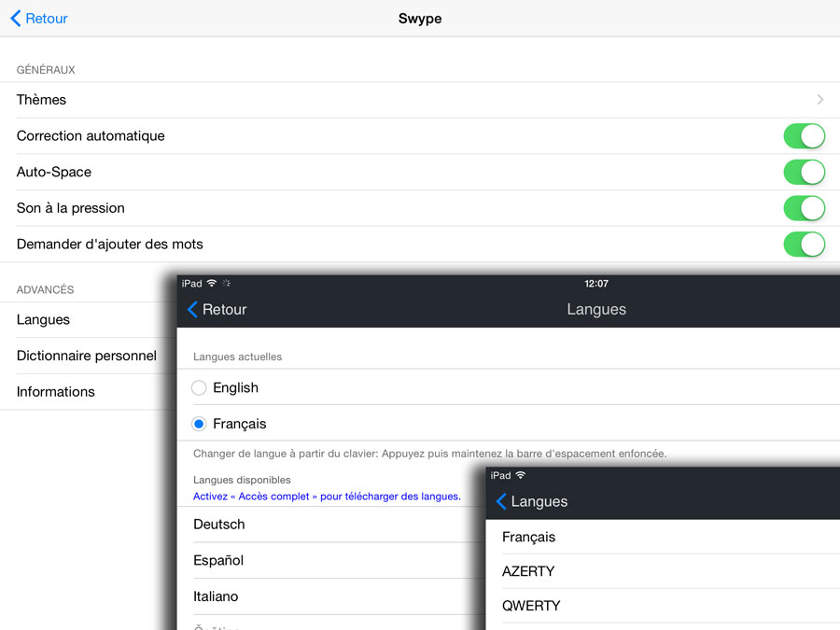Click the back chevron beside Retour in Langues panel
This screenshot has height=630, width=840.
pyautogui.click(x=192, y=309)
